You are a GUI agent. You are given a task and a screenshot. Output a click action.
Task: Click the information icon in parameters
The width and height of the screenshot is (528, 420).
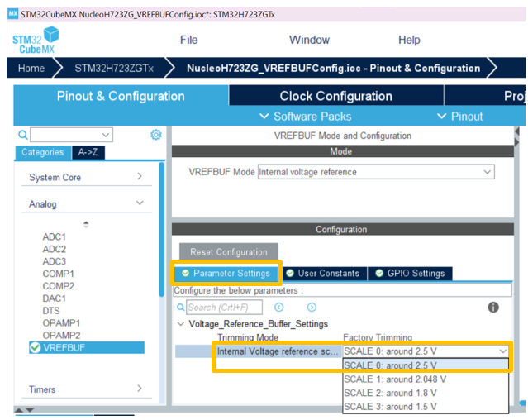click(x=493, y=308)
